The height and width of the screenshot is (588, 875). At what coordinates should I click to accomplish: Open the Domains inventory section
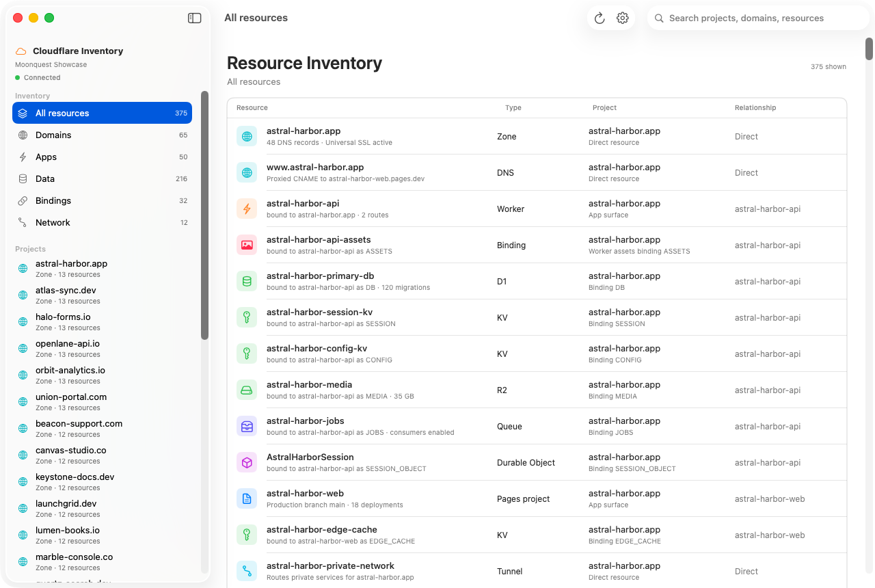point(102,135)
